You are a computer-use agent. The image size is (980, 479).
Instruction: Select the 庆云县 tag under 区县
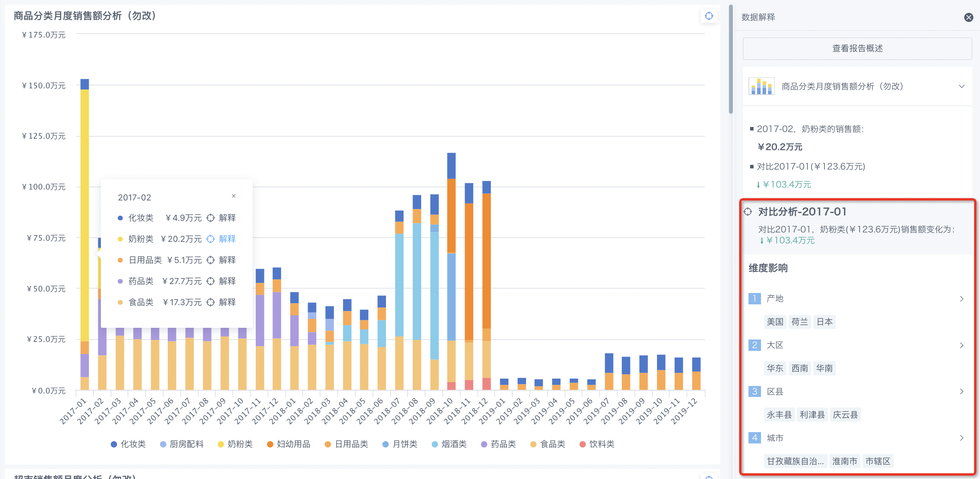tap(845, 415)
